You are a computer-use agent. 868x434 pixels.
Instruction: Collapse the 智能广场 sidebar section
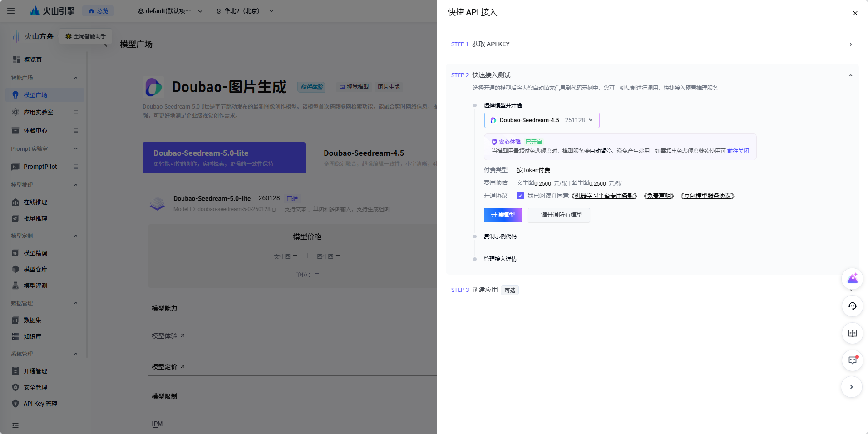coord(76,78)
